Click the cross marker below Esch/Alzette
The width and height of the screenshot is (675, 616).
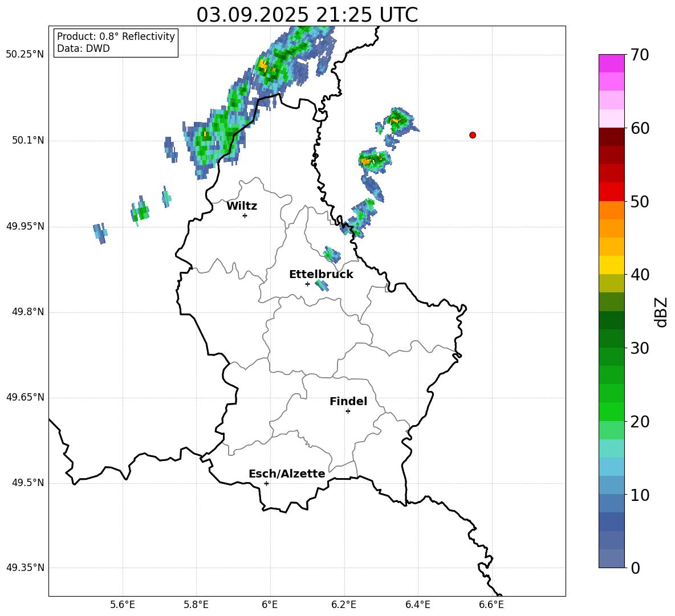266,483
